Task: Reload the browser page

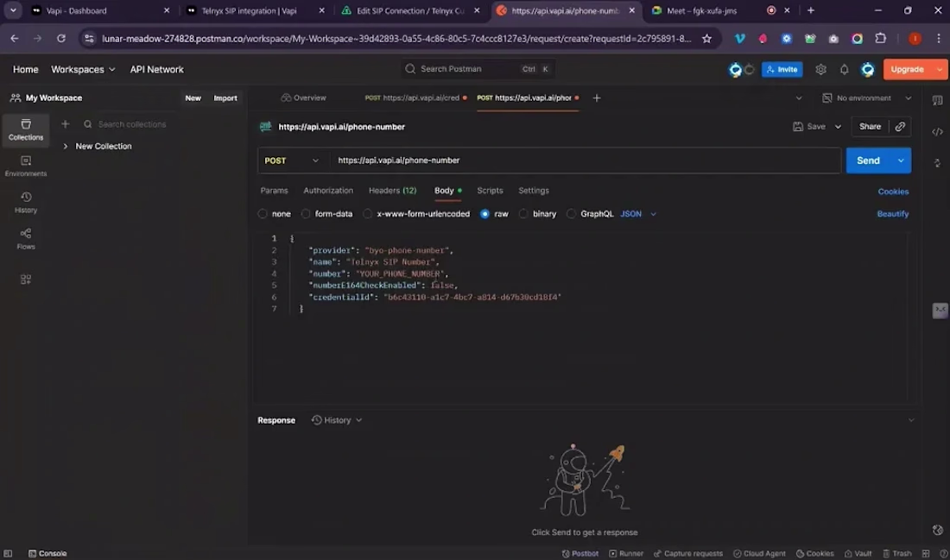Action: (61, 39)
